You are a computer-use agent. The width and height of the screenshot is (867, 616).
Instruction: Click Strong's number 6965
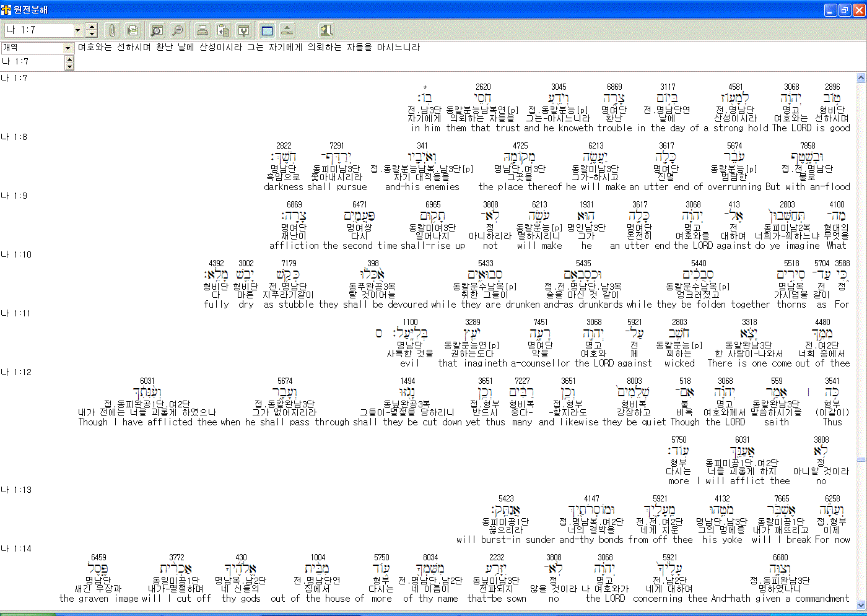coord(433,204)
